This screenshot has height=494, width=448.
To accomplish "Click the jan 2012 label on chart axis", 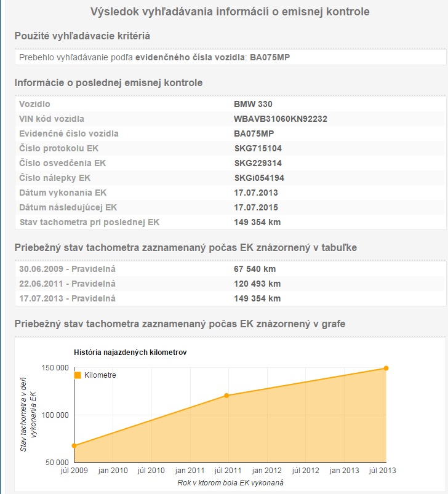I will click(x=266, y=471).
